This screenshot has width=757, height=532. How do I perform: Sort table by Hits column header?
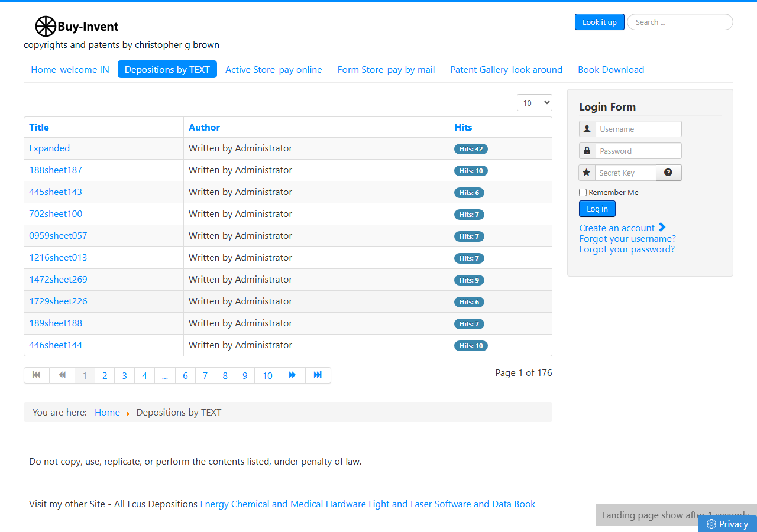click(x=463, y=127)
